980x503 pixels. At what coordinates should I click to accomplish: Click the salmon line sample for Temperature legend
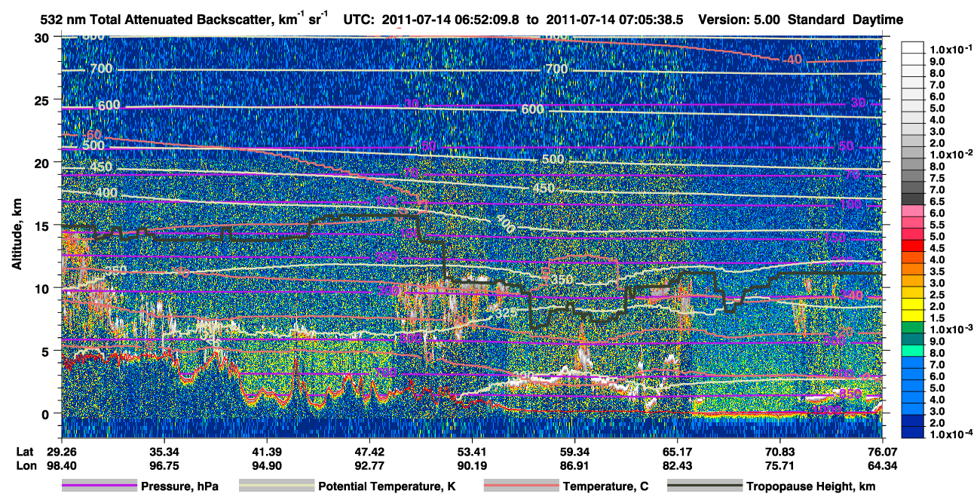point(521,486)
